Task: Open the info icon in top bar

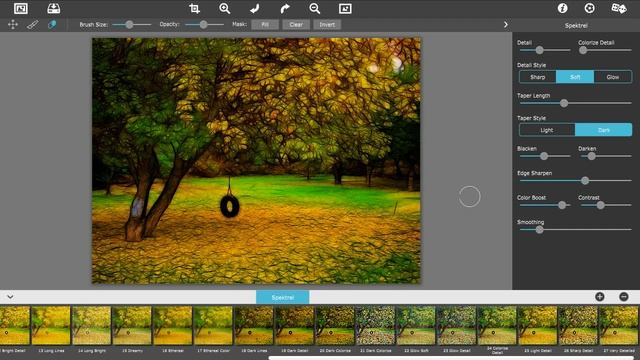Action: pos(562,8)
